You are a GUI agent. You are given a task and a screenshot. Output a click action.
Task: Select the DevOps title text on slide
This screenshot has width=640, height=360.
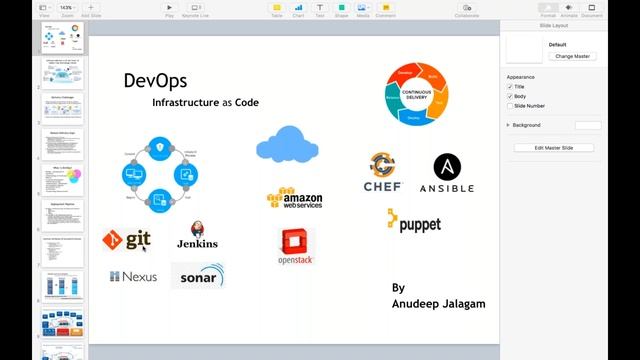pyautogui.click(x=156, y=81)
